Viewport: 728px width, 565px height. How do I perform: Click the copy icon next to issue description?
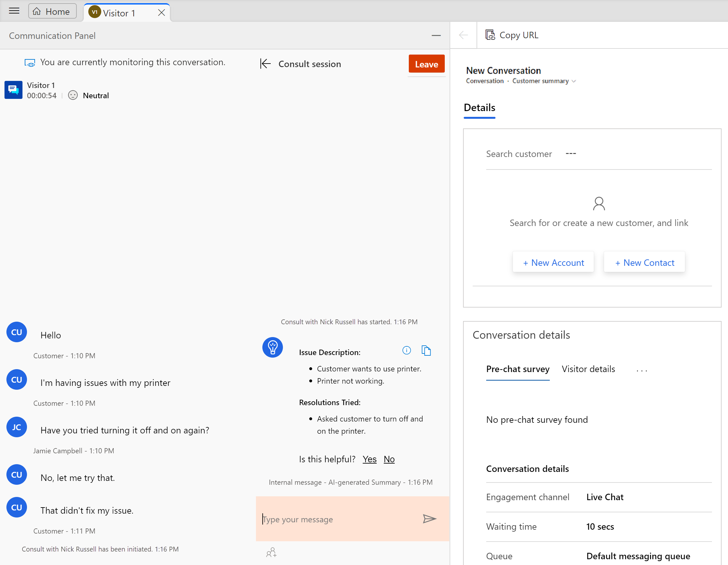point(426,350)
